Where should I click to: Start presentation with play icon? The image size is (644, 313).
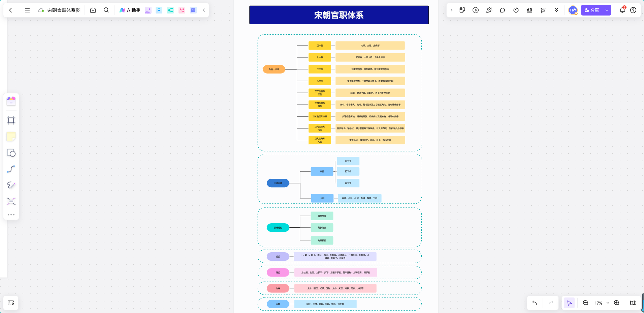[476, 10]
